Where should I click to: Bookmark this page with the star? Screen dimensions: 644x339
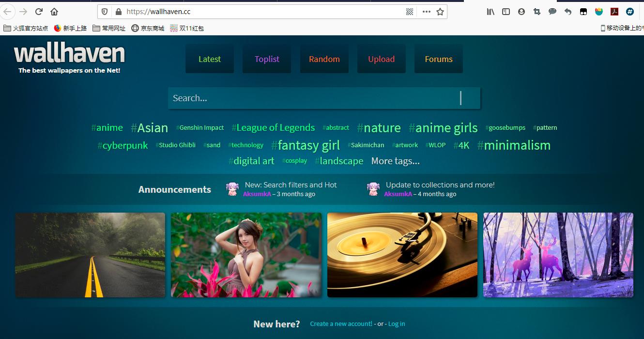tap(440, 12)
